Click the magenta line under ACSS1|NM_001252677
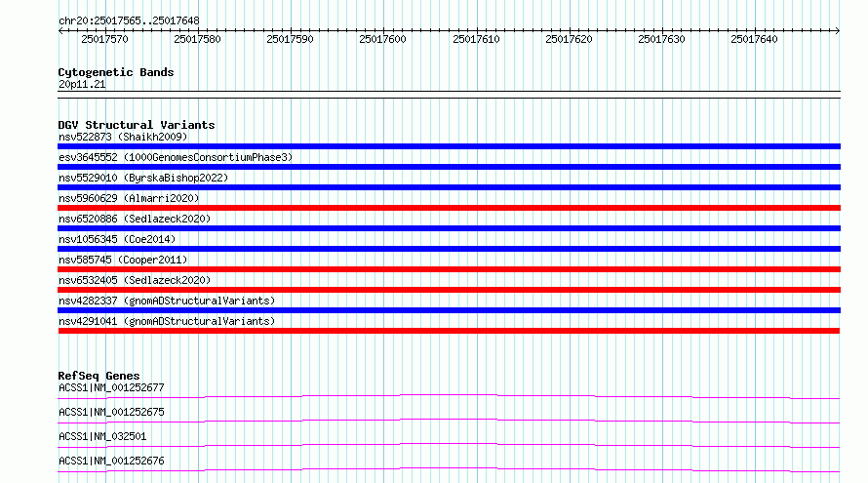The width and height of the screenshot is (868, 483). click(x=449, y=396)
